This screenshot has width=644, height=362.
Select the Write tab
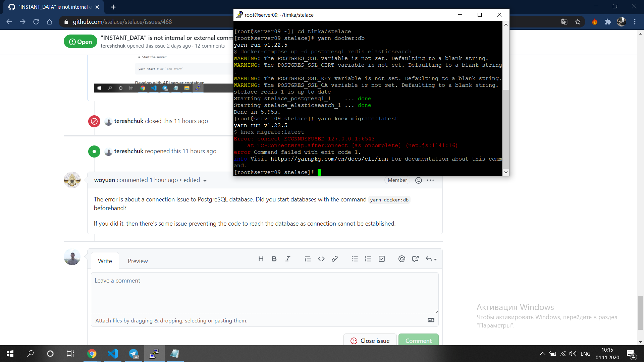105,261
